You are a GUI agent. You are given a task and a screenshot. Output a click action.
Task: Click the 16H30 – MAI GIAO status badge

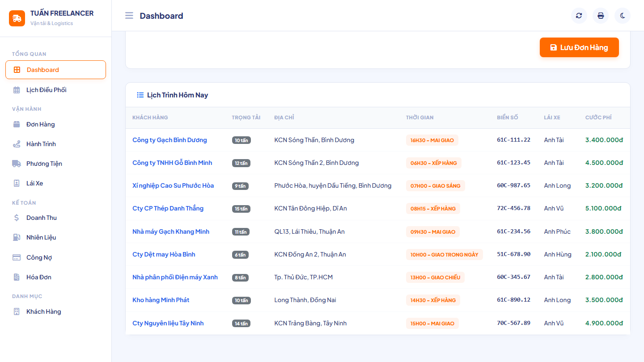point(432,140)
